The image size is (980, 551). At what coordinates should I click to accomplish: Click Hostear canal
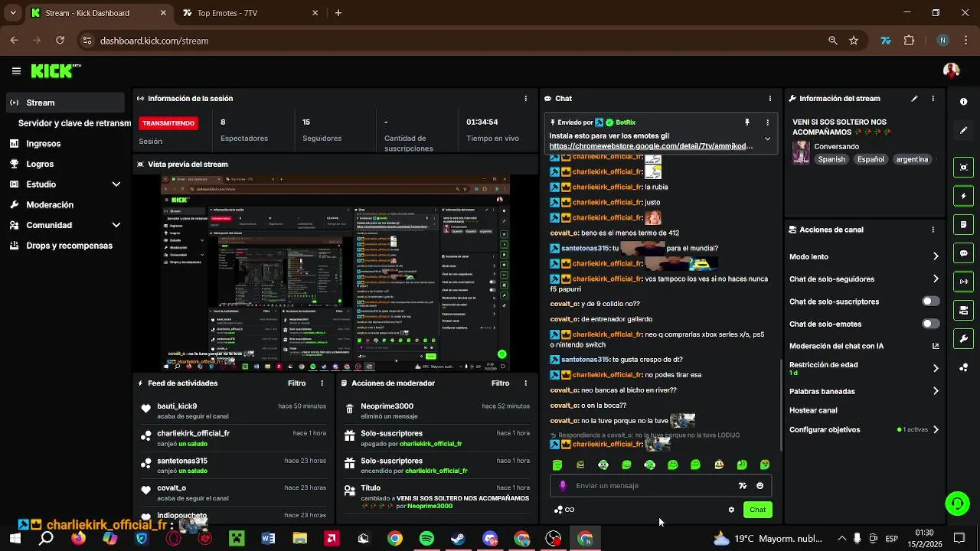pyautogui.click(x=813, y=411)
